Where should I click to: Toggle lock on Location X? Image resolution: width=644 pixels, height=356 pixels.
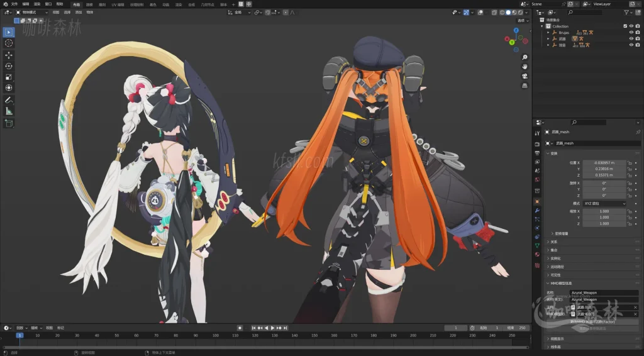point(630,163)
